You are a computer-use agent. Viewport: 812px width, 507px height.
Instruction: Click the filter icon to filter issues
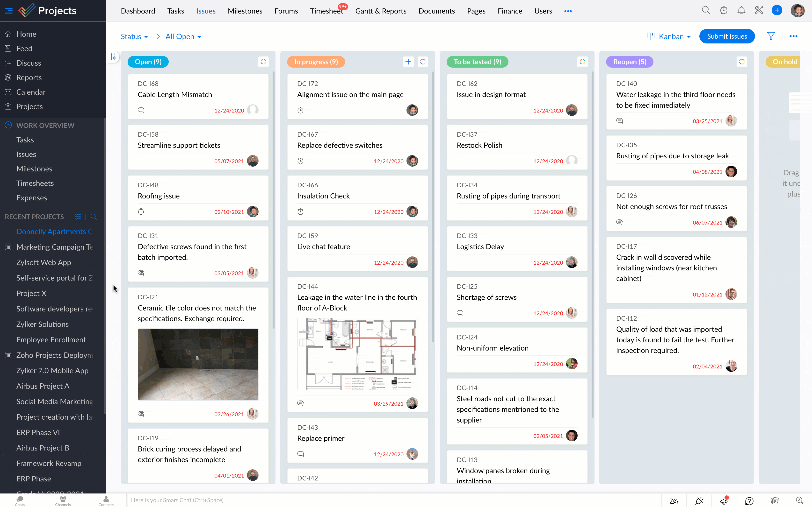coord(771,36)
